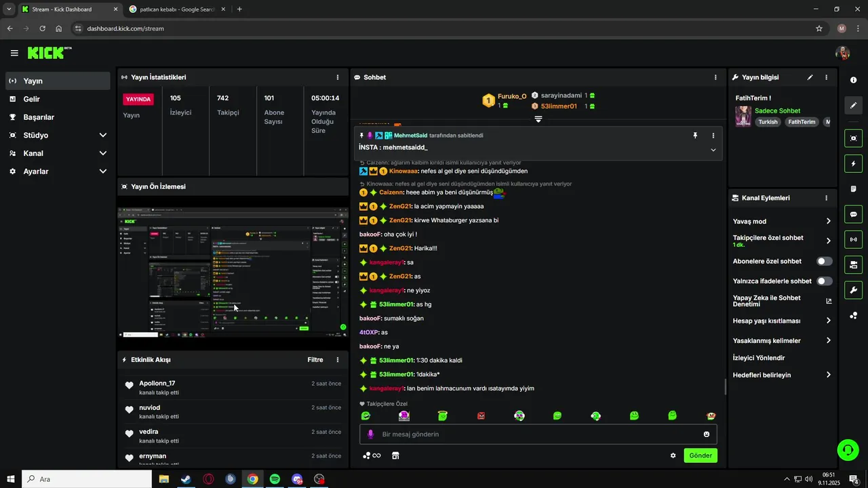
Task: Open pinned message three-dot options
Action: click(713, 136)
